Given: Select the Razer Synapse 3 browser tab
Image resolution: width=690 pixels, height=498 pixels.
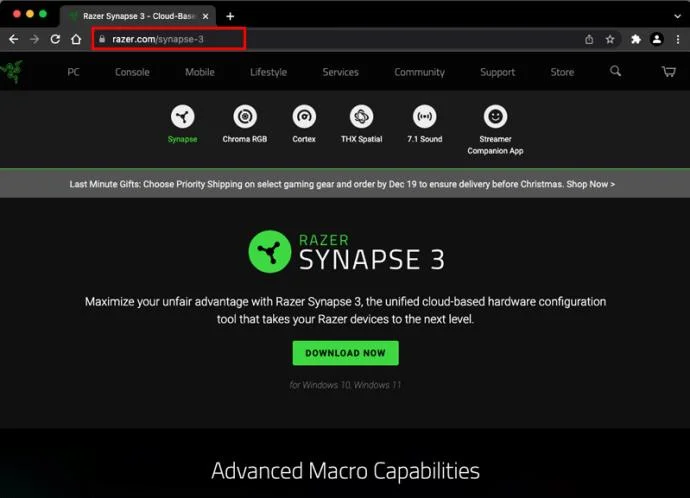Looking at the screenshot, I should coord(138,16).
